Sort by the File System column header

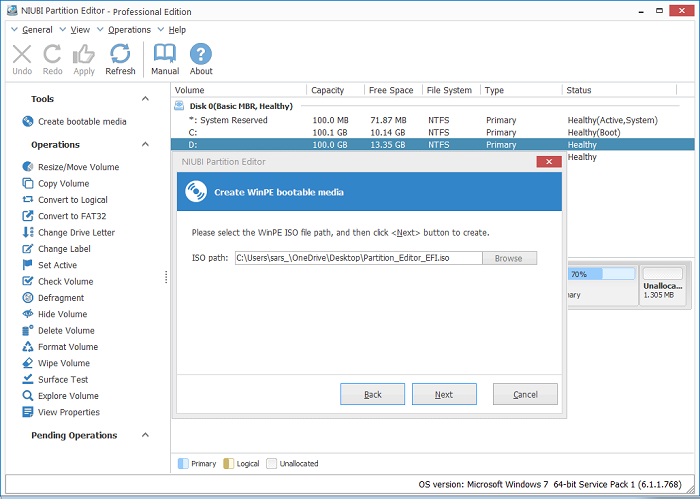pos(451,90)
